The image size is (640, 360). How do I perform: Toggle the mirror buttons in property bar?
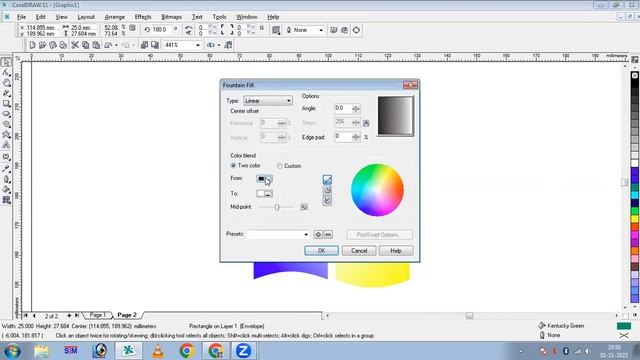pyautogui.click(x=188, y=30)
